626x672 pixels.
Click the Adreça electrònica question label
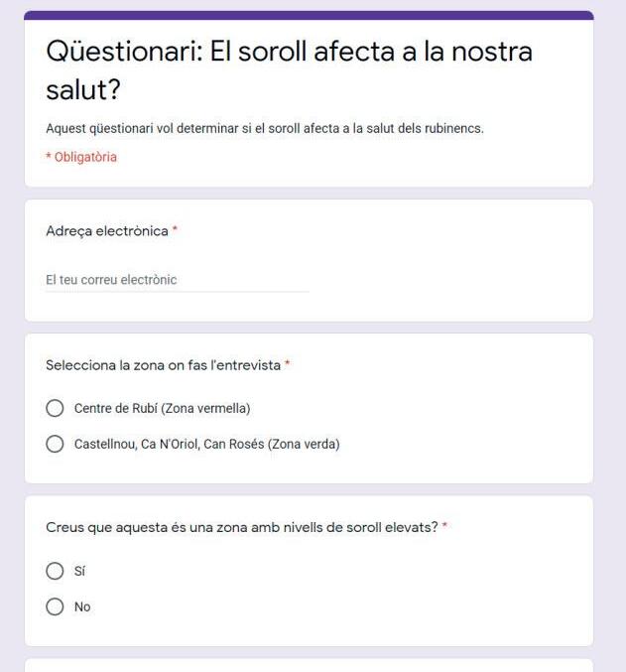point(107,230)
